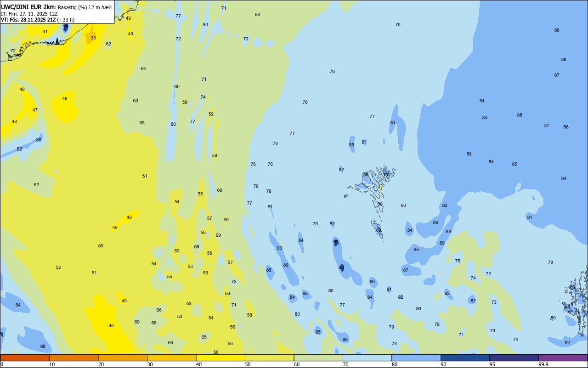Click the '(+33 h)' forecast offset text
588x368 pixels.
(66, 20)
